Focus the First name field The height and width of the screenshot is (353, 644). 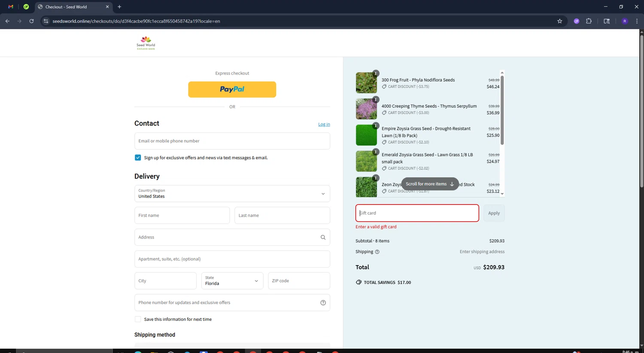(x=182, y=215)
